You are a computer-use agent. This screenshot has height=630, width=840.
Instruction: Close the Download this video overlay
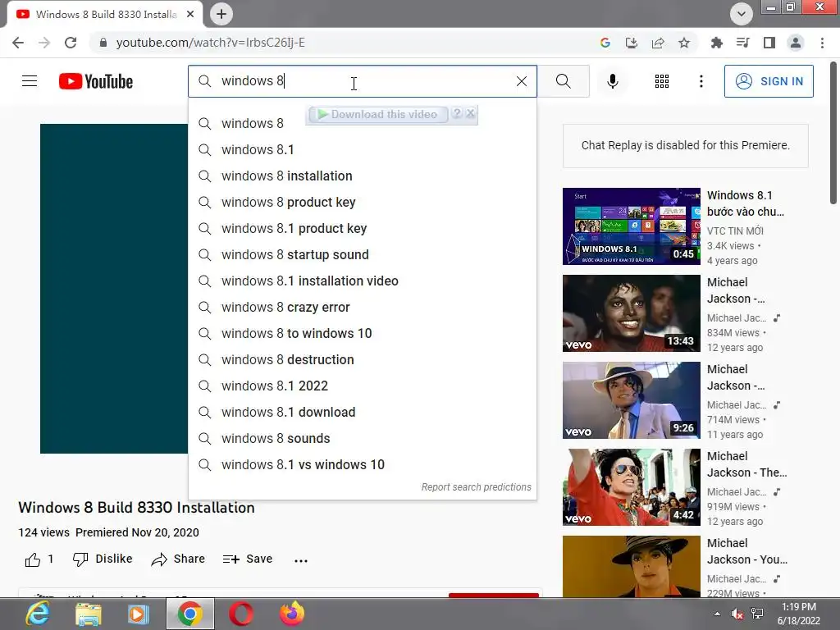[470, 113]
